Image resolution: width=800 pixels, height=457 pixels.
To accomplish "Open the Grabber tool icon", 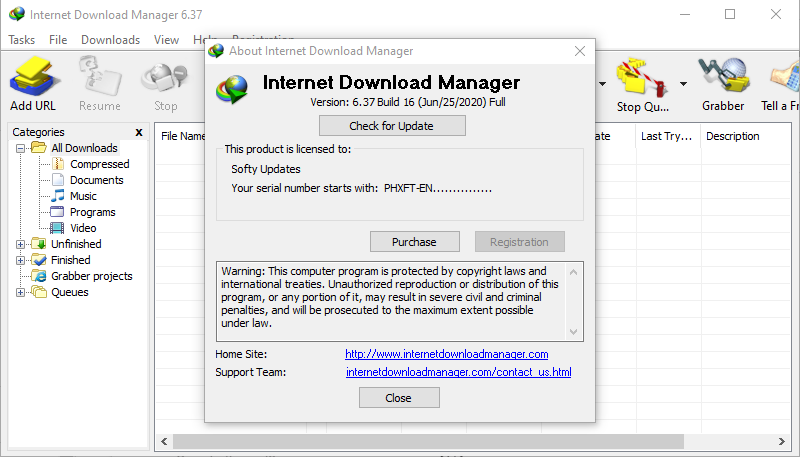I will [723, 77].
